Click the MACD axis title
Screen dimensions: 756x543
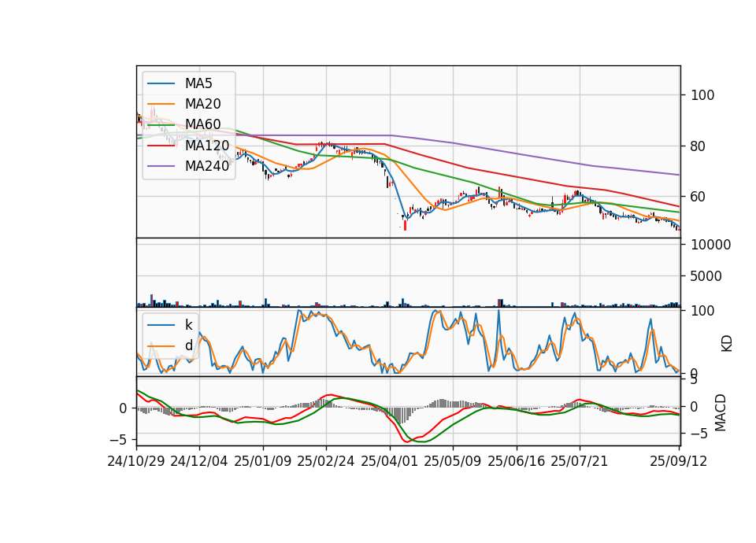click(721, 412)
